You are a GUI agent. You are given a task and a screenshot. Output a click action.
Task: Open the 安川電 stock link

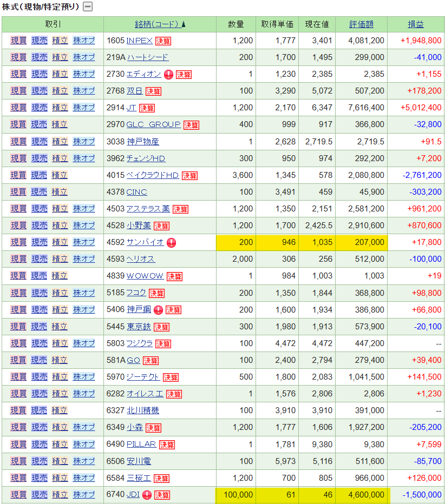coord(139,461)
